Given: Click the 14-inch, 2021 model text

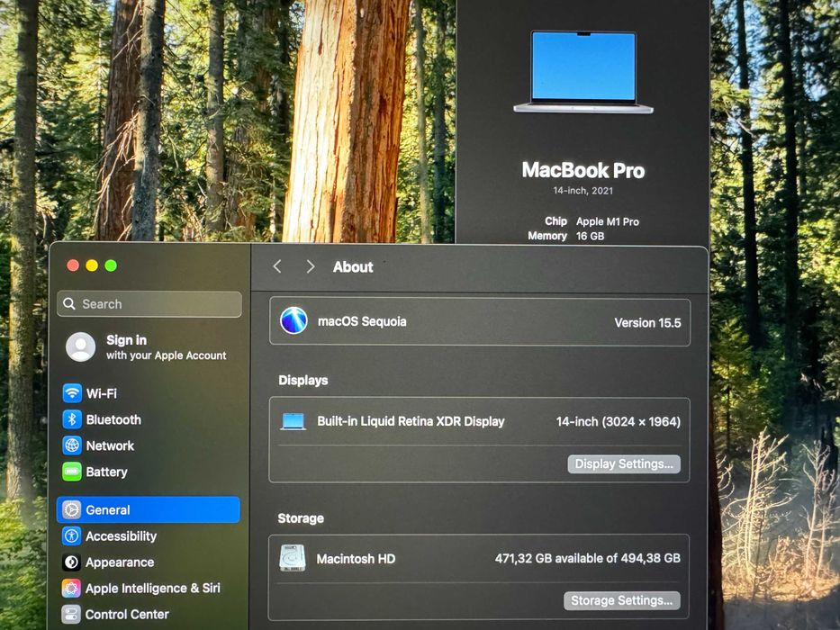Looking at the screenshot, I should coord(583,191).
